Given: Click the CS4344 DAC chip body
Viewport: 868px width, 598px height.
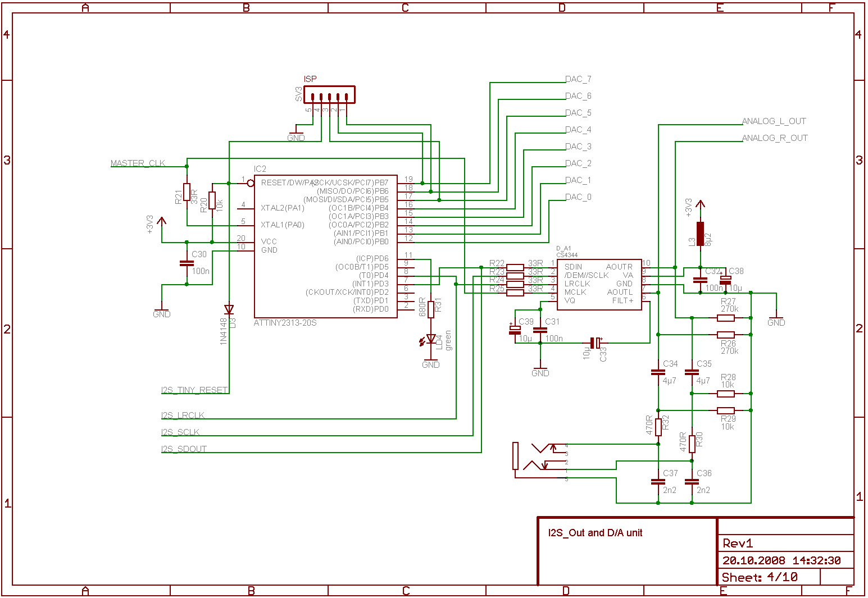Looking at the screenshot, I should (599, 284).
